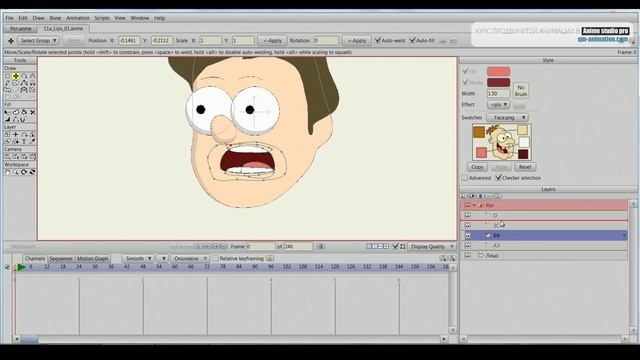Open the Smooth interpolation dropdown
Image resolution: width=640 pixels, height=360 pixels.
(x=138, y=258)
